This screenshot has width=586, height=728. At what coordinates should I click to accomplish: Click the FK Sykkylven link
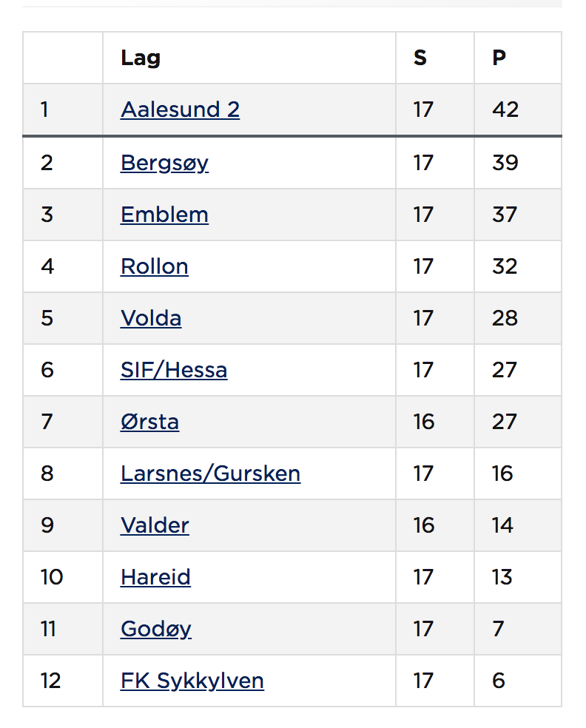192,680
